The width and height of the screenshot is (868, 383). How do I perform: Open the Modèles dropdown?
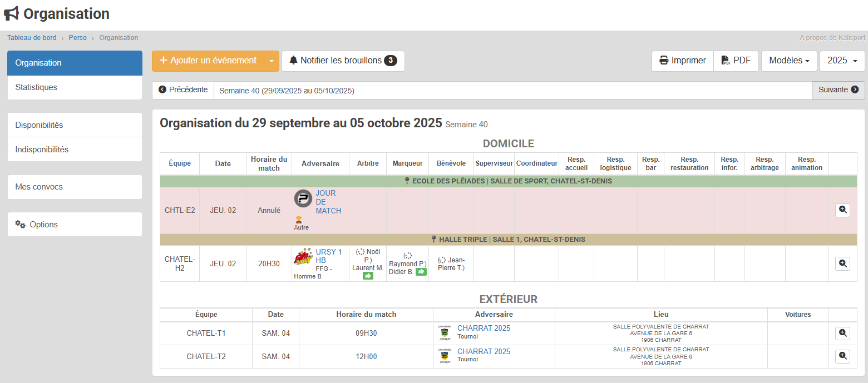(x=788, y=61)
